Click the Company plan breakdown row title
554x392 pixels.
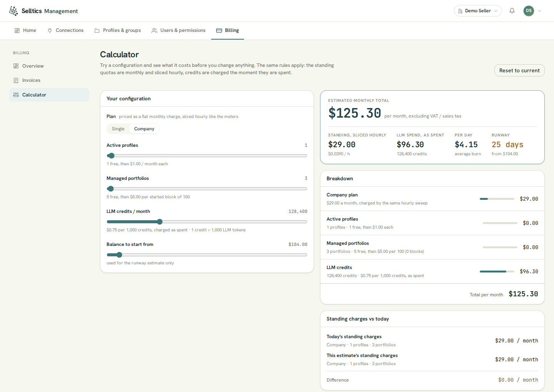point(342,195)
